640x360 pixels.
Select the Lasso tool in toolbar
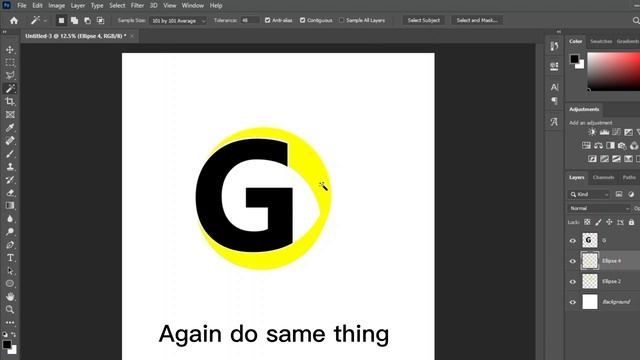click(10, 75)
